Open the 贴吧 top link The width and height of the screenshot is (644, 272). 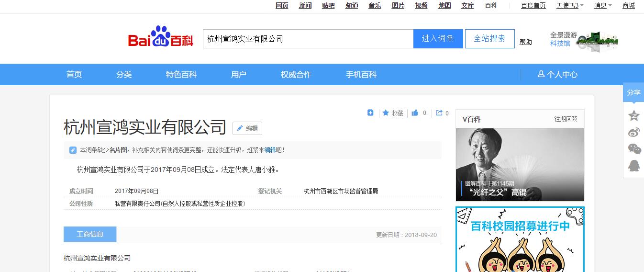click(x=328, y=6)
